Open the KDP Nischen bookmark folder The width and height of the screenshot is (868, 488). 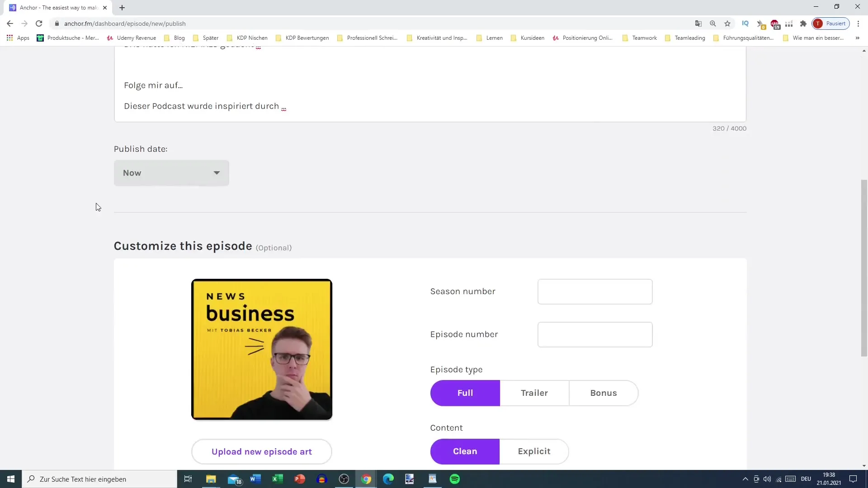pos(247,38)
